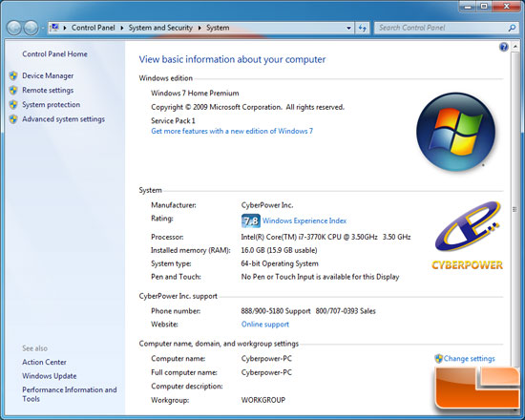Open Action Center under See also
525x420 pixels.
(x=44, y=362)
